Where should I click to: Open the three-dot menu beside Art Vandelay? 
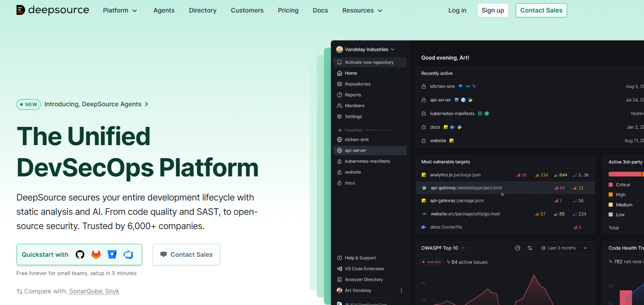(x=401, y=290)
